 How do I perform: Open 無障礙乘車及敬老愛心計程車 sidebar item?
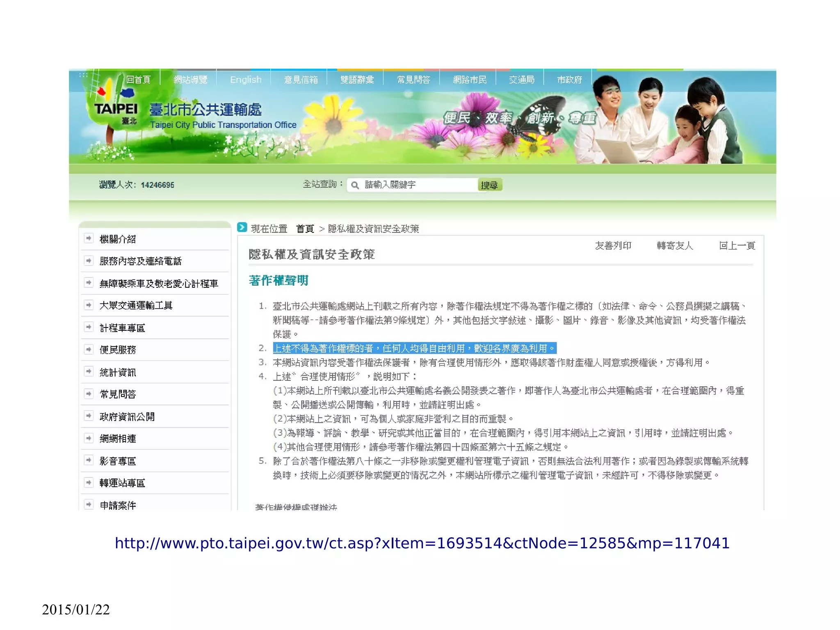[159, 283]
